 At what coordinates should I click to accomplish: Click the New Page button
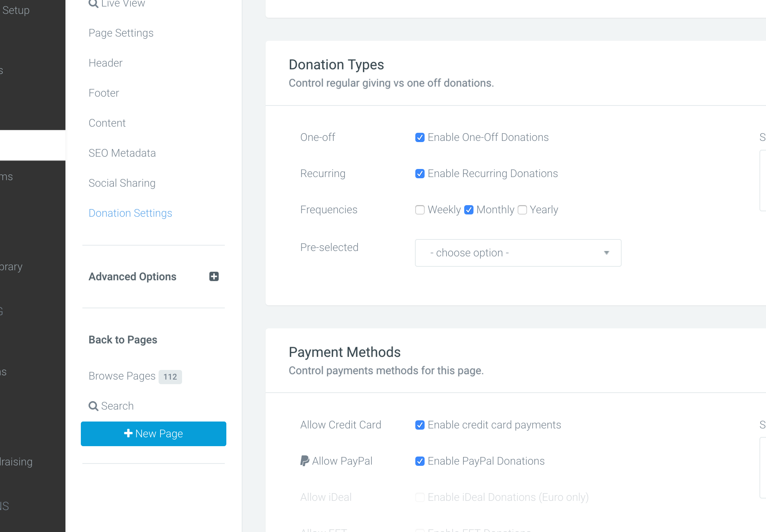[154, 433]
